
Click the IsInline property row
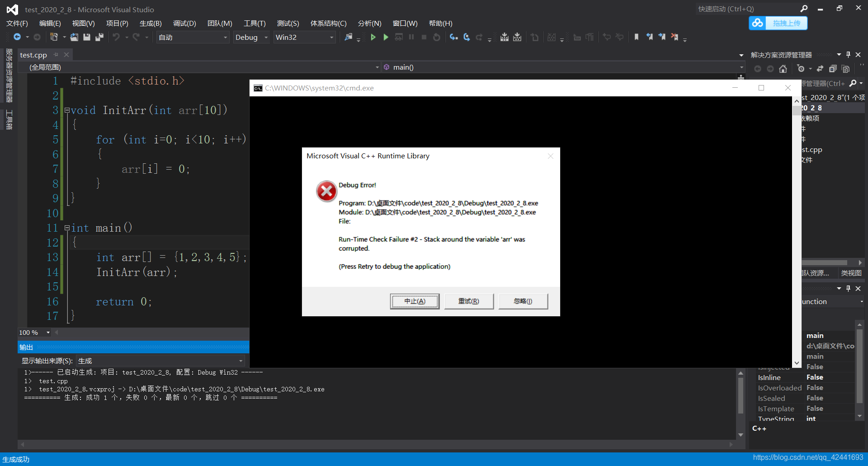pyautogui.click(x=806, y=377)
